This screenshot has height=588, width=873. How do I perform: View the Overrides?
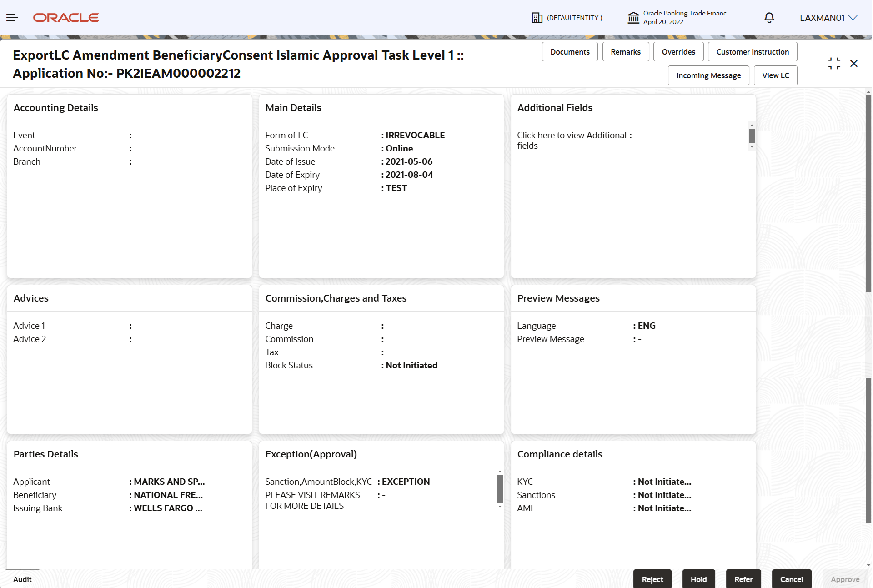coord(678,51)
